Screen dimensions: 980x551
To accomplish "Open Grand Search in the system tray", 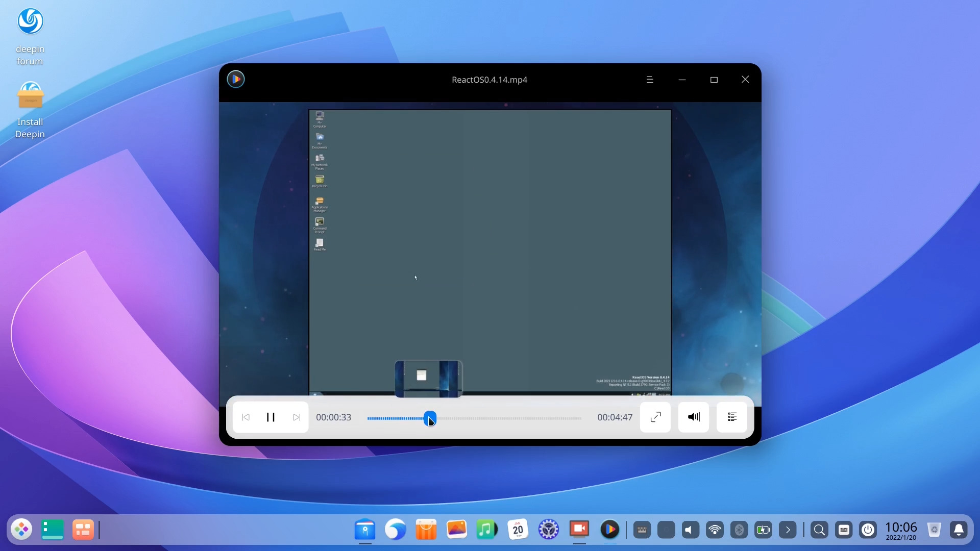I will (819, 530).
